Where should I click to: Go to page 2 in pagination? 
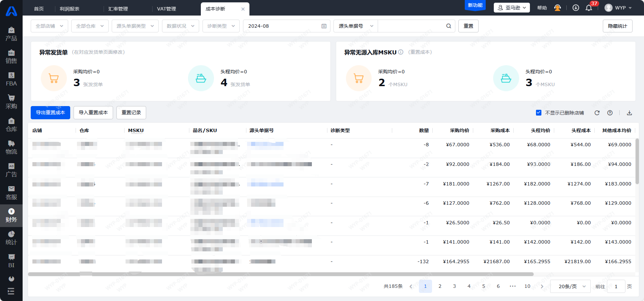[x=440, y=286]
